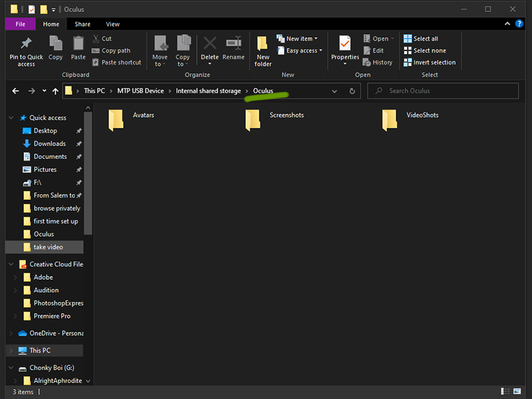Open the View ribbon tab

tap(113, 24)
